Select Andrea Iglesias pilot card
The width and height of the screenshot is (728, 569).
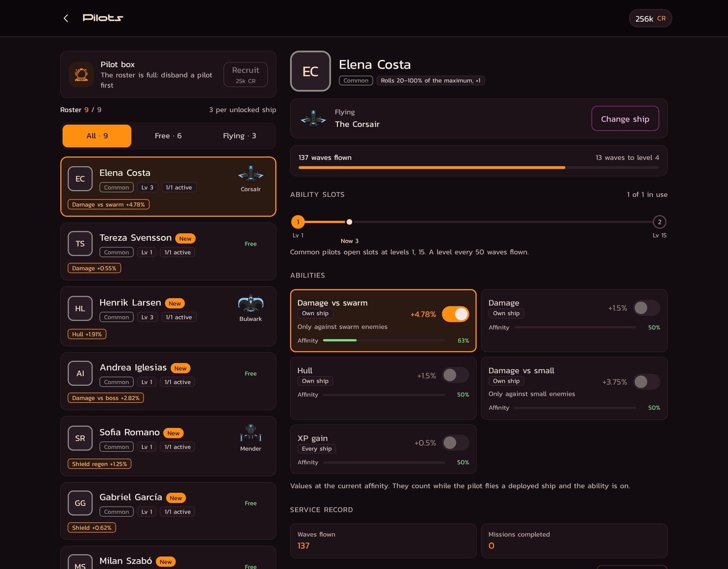[168, 381]
